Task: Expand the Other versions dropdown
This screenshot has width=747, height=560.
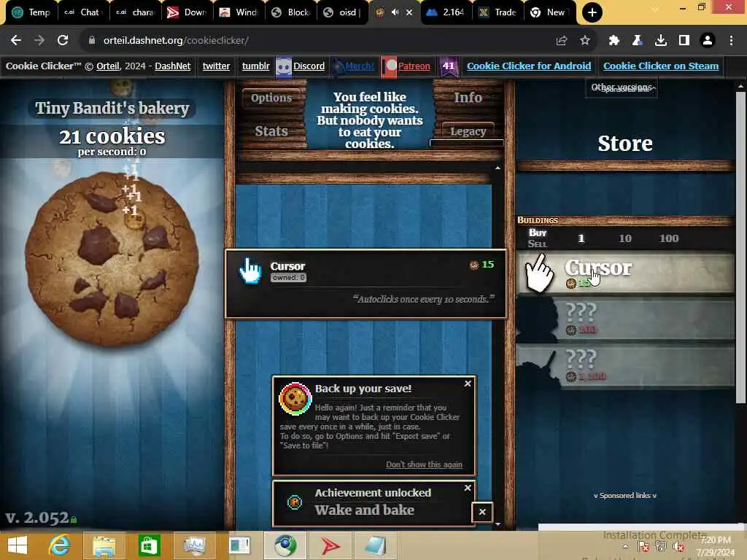Action: tap(622, 87)
